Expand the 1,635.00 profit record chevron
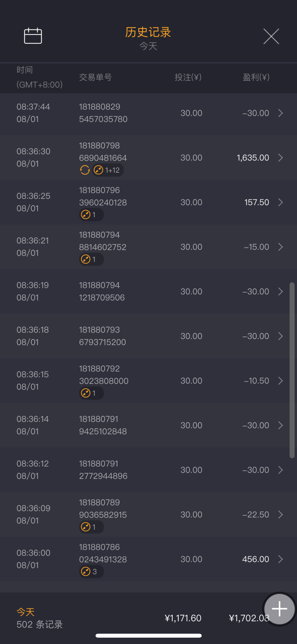This screenshot has height=644, width=297. (281, 158)
